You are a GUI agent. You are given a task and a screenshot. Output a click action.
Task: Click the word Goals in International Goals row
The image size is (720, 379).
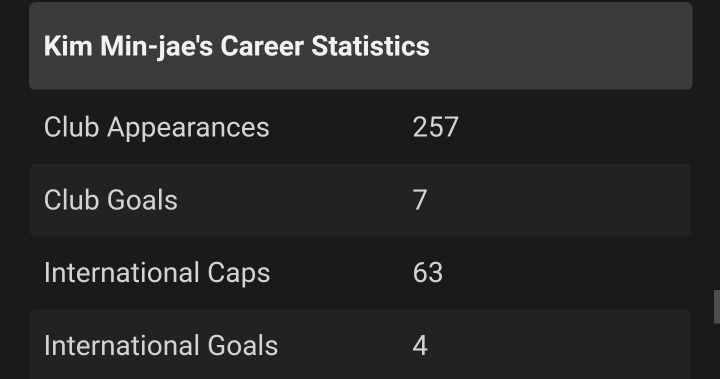pyautogui.click(x=243, y=345)
